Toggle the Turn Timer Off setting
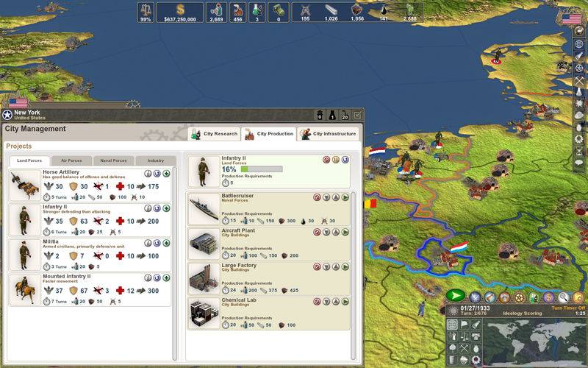Screen dimensions: 588x368 568,308
